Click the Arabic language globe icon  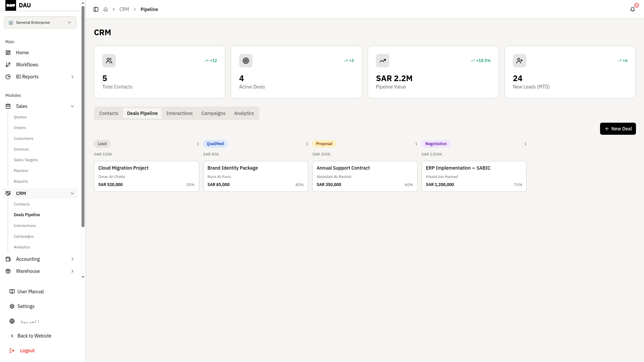(x=12, y=321)
